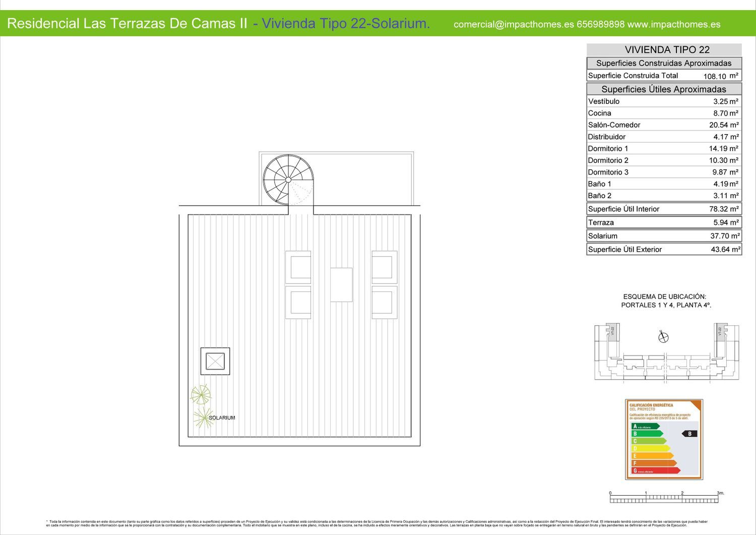Click the black B energy rating arrow
This screenshot has height=535, width=756.
tap(689, 434)
